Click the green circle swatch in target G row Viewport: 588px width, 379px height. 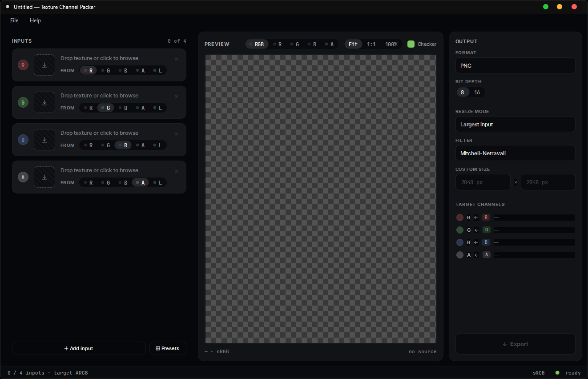tap(460, 230)
